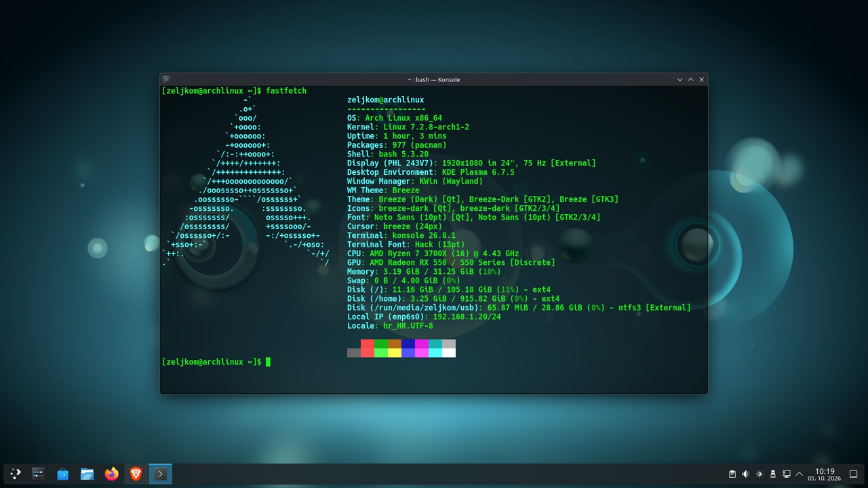Viewport: 868px width, 488px height.
Task: Select the Konsole task in taskbar
Action: 160,474
